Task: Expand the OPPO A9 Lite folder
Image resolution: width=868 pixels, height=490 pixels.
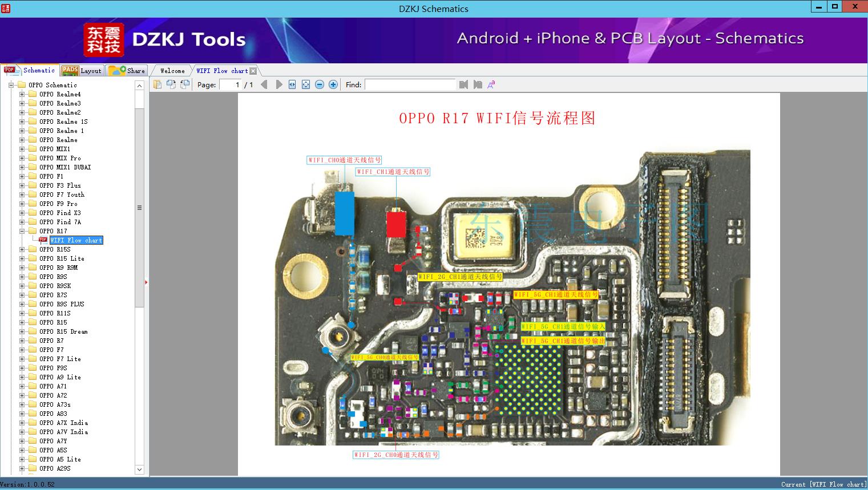Action: click(22, 377)
